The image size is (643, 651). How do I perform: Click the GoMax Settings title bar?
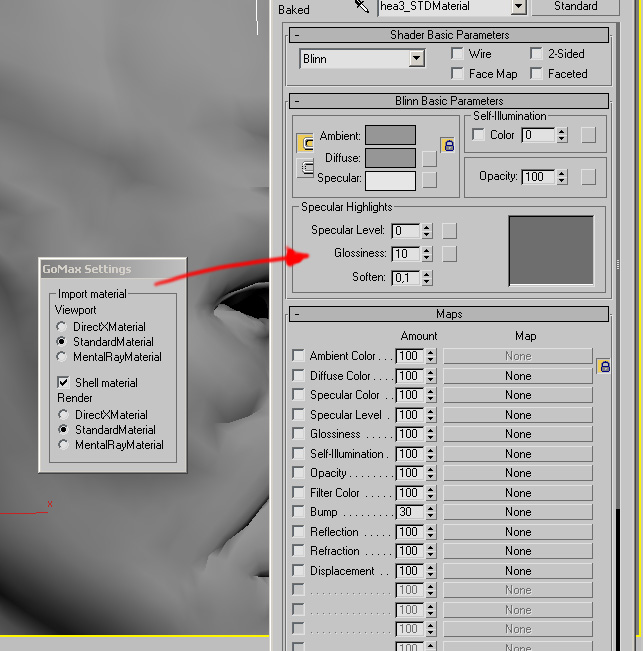(x=112, y=269)
